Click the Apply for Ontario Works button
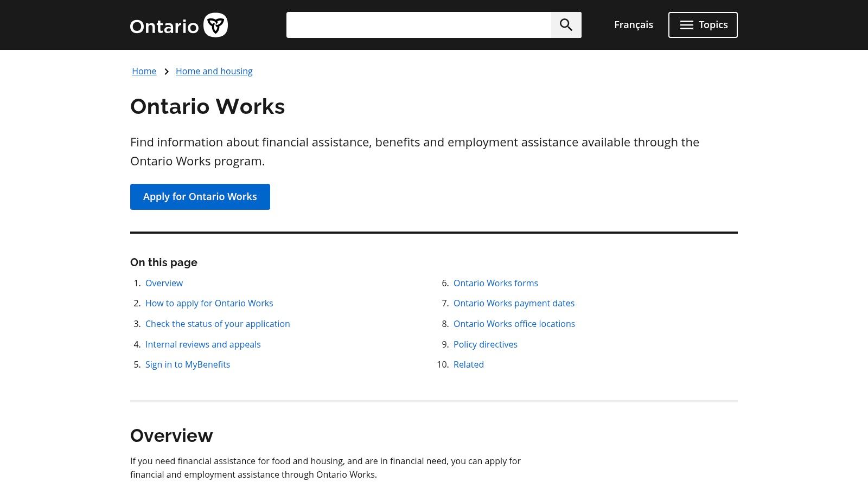 tap(200, 196)
